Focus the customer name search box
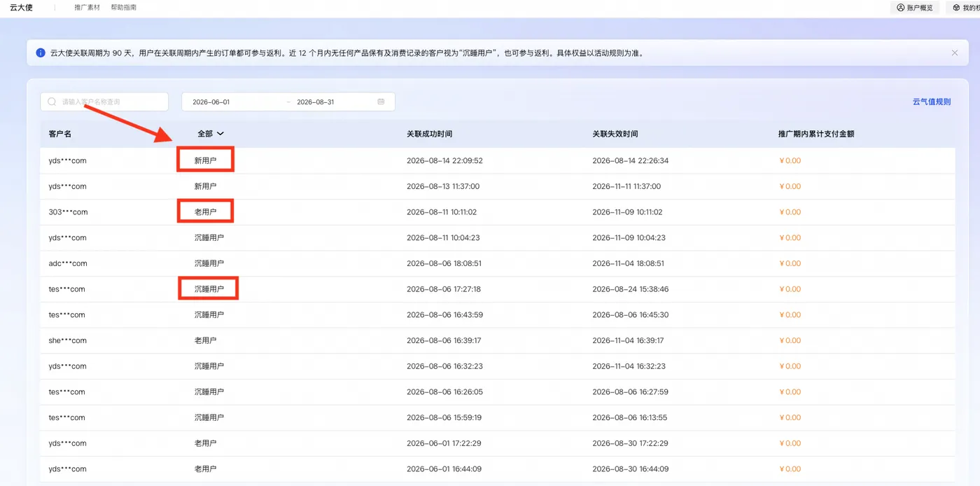Screen dimensions: 980x486 pyautogui.click(x=104, y=102)
